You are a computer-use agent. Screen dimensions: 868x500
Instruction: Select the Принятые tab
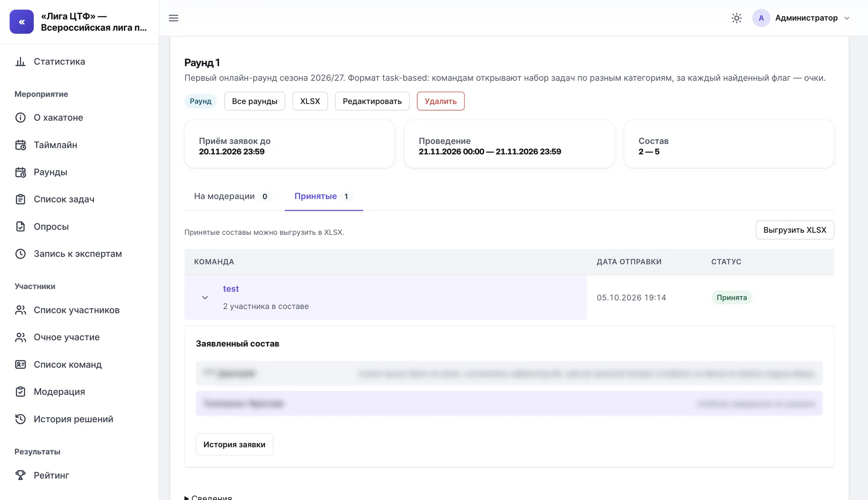324,196
